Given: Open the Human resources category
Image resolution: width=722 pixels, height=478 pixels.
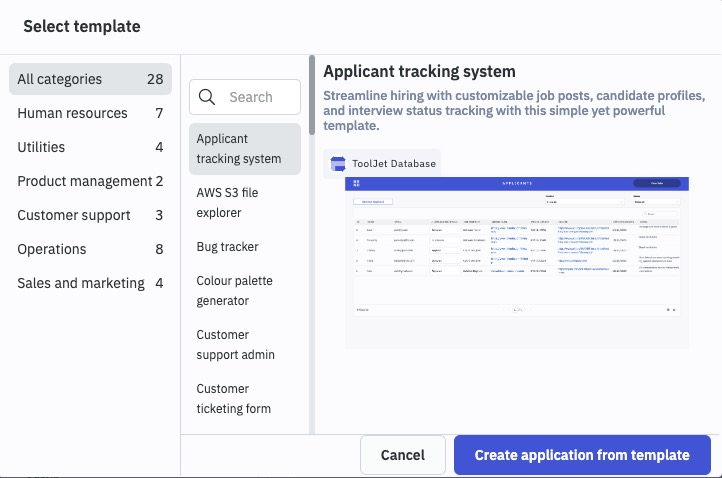Looking at the screenshot, I should 90,113.
